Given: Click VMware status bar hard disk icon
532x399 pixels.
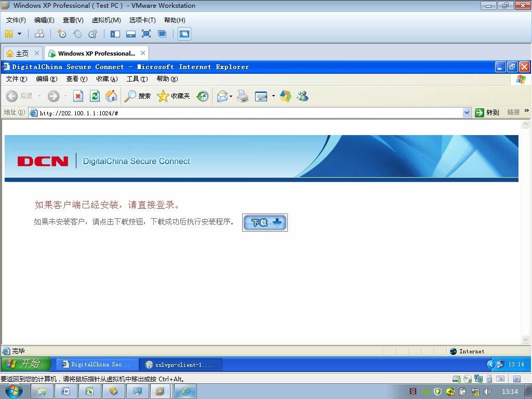Looking at the screenshot, I should [457, 379].
